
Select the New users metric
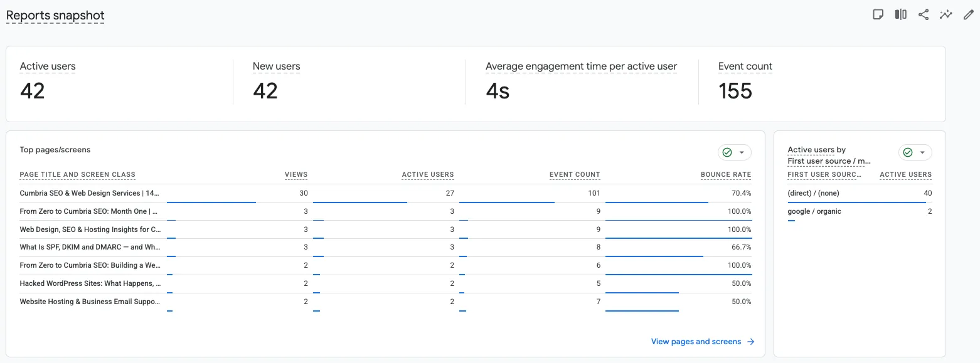pos(277,66)
